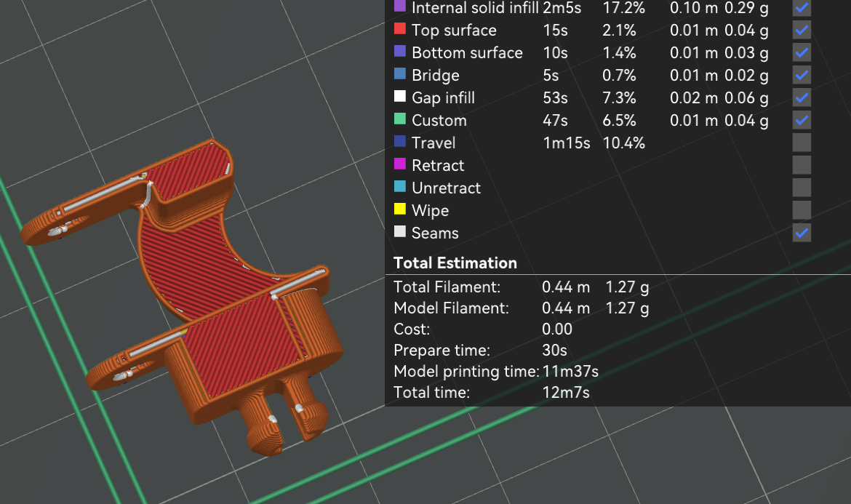Enable Travel moves checkbox

[802, 143]
